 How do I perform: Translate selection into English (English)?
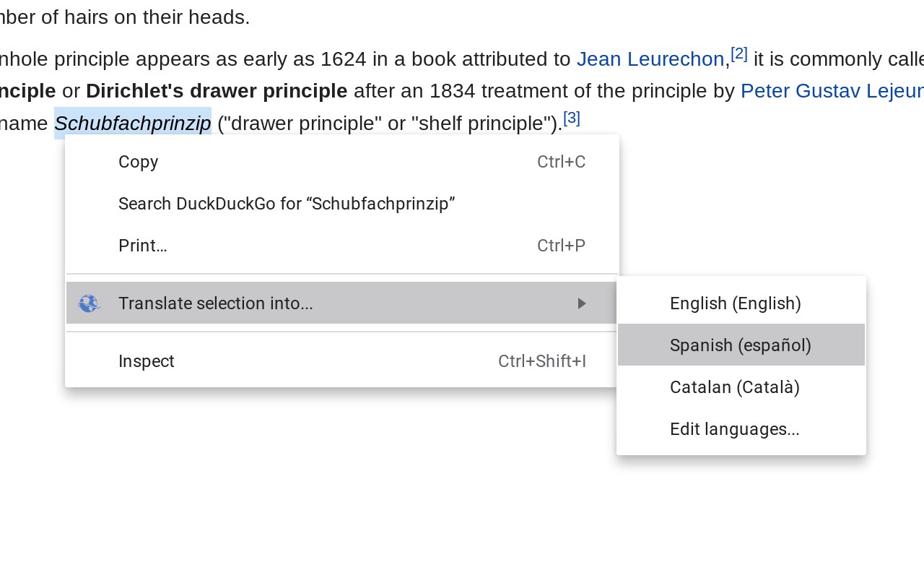[x=736, y=303]
